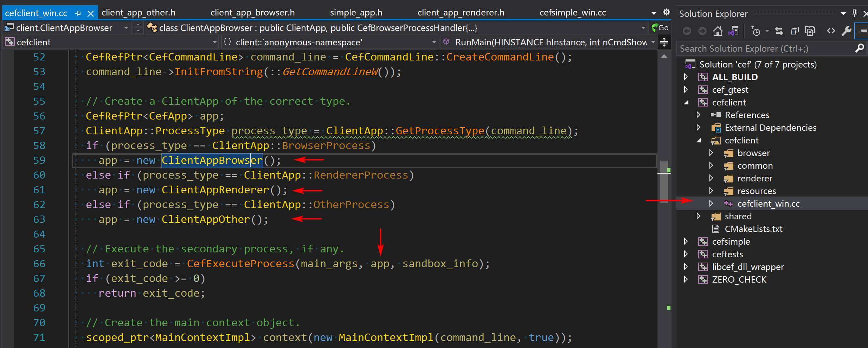This screenshot has width=868, height=348.
Task: Select cefclient_win.cc file in tree
Action: click(x=768, y=204)
